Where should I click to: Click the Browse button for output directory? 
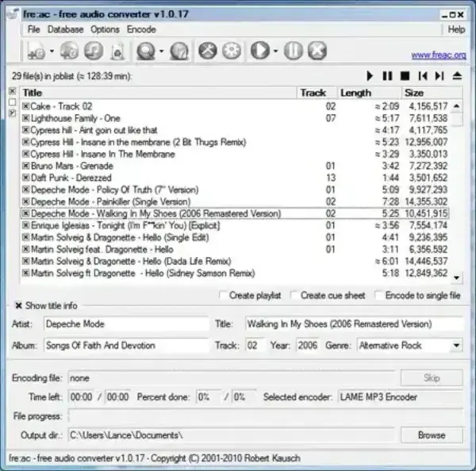click(432, 435)
